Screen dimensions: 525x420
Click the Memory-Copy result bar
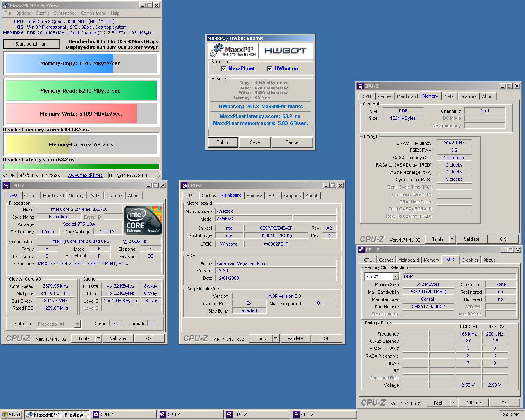click(x=81, y=63)
